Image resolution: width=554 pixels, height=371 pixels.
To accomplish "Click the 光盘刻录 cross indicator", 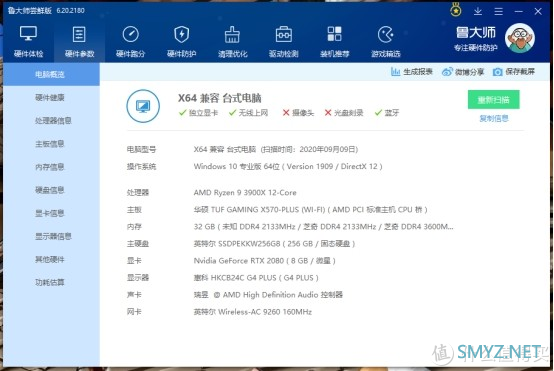I will (x=344, y=113).
